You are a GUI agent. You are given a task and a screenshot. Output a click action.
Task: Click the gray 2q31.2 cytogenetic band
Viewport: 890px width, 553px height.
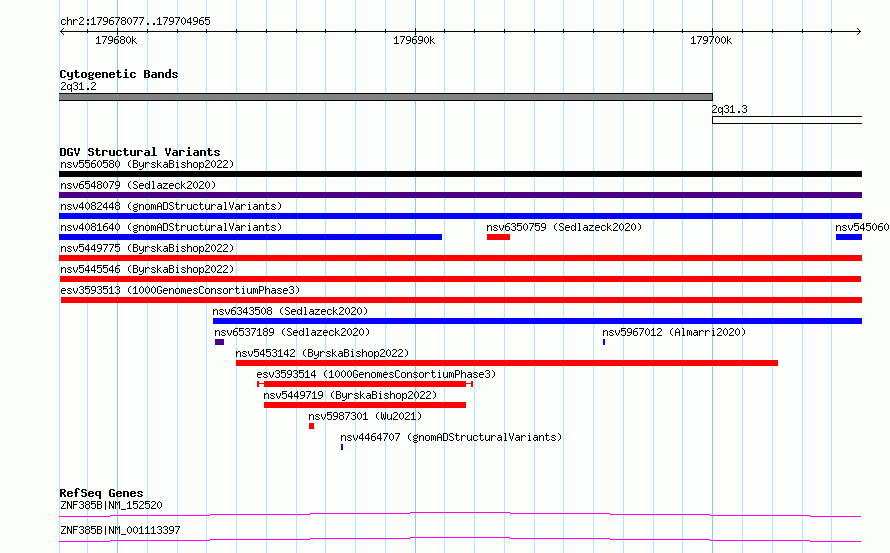click(386, 97)
